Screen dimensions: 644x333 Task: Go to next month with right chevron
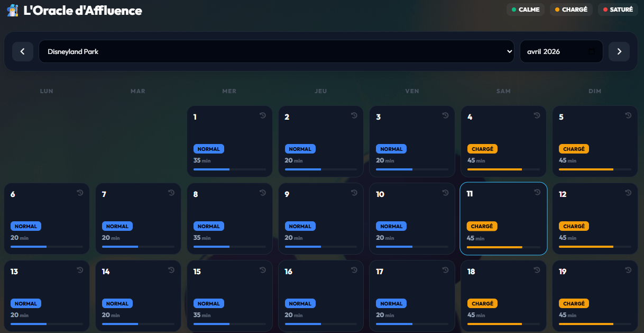[x=619, y=51]
